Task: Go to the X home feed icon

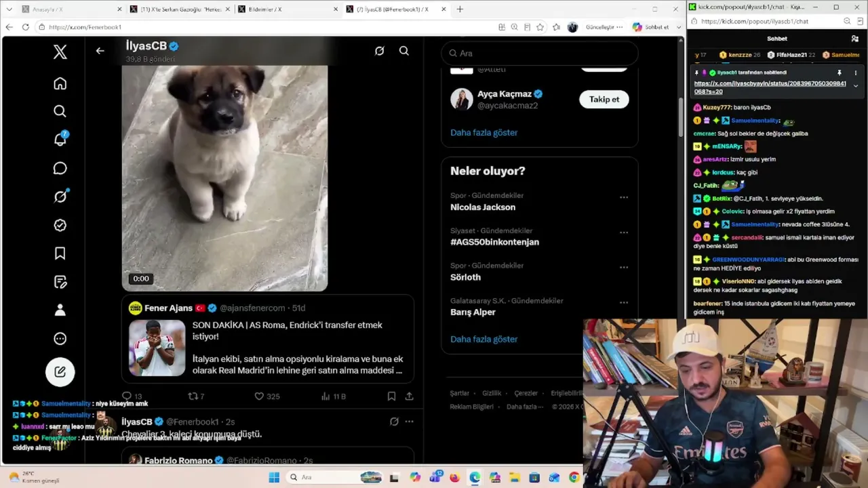Action: coord(60,83)
